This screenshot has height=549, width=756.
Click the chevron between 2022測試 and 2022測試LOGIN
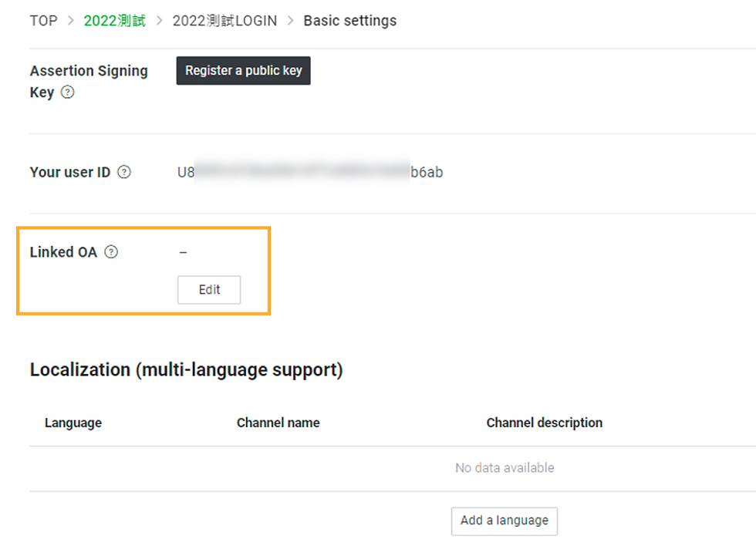tap(159, 21)
